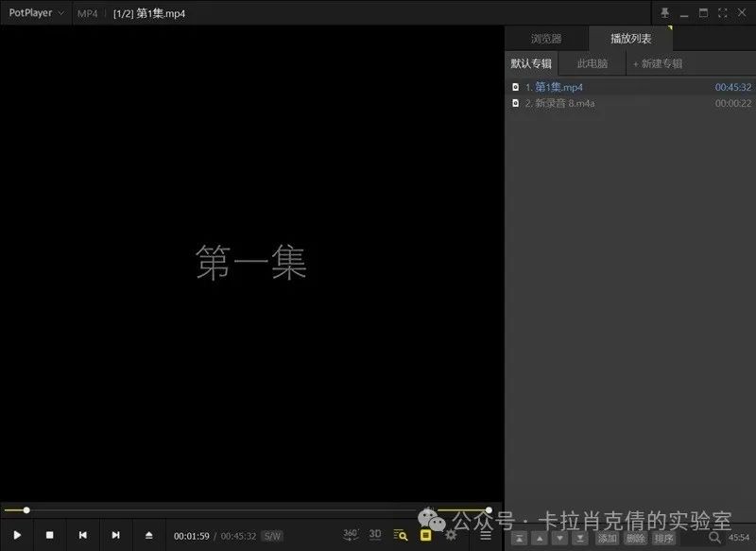Skip to next media file

pos(115,536)
